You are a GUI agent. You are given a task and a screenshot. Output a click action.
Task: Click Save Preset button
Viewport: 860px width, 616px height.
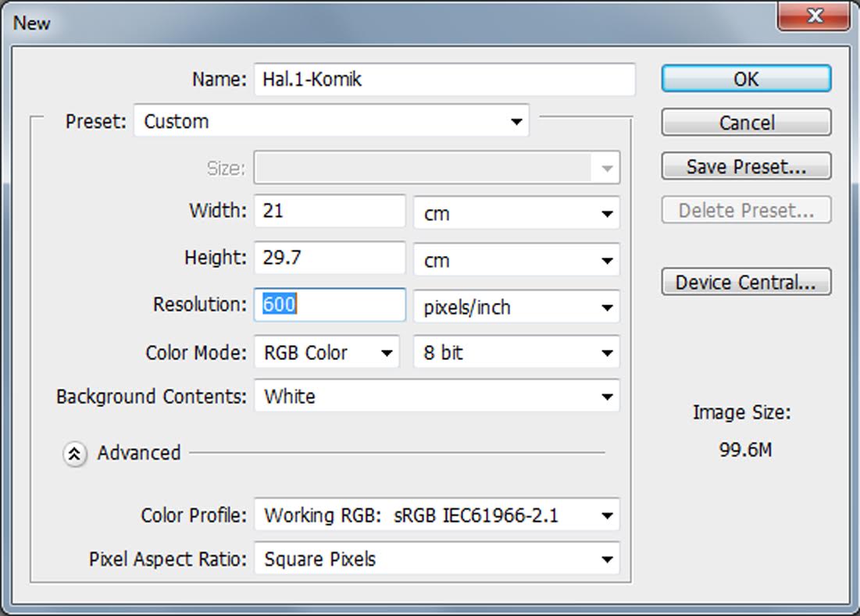click(x=746, y=166)
